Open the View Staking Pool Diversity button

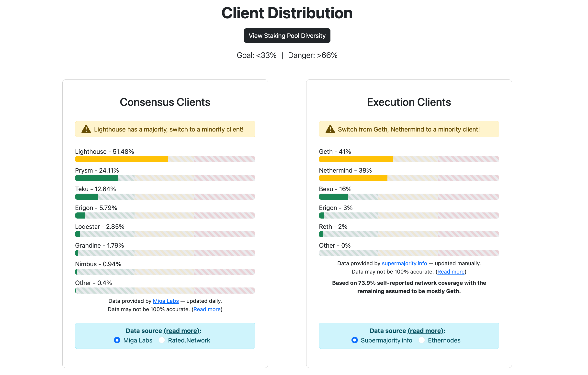(287, 36)
